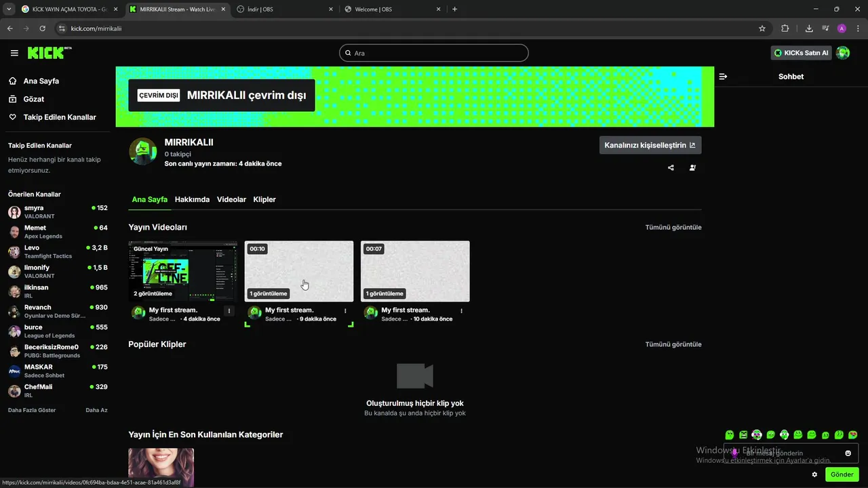This screenshot has height=488, width=868.
Task: Open the browser downloads icon
Action: [x=809, y=28]
